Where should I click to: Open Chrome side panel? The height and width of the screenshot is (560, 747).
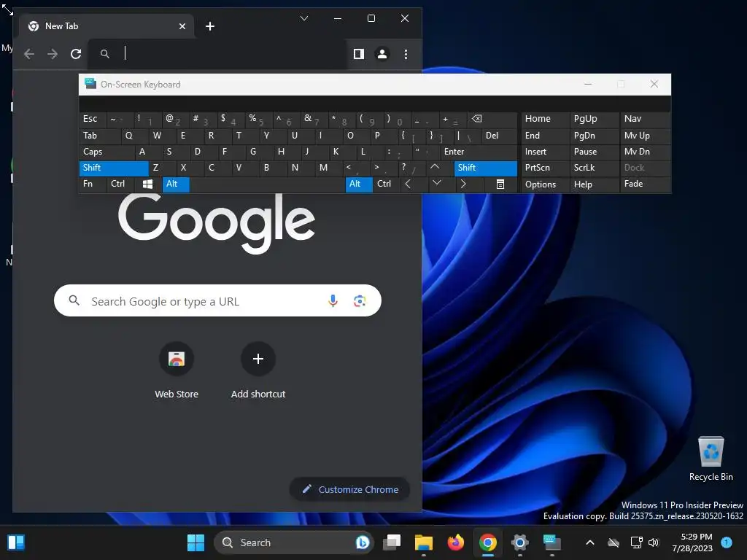(359, 54)
